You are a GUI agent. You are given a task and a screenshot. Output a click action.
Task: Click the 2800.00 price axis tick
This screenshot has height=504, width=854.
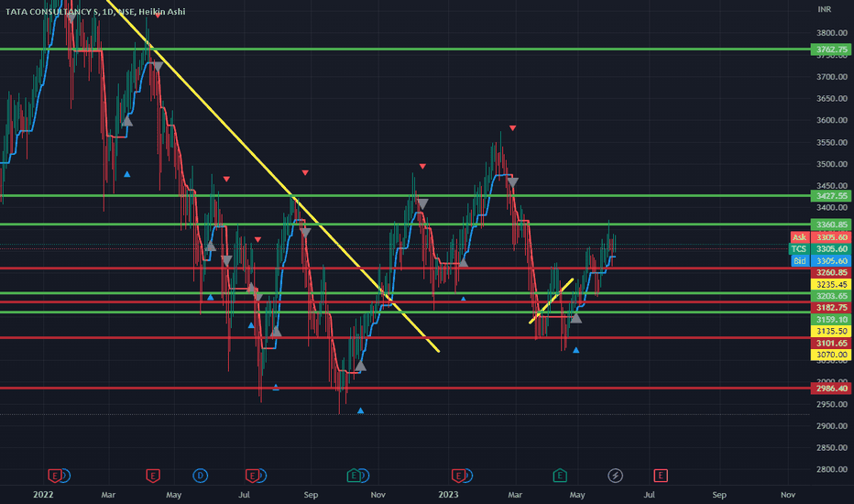(x=832, y=469)
